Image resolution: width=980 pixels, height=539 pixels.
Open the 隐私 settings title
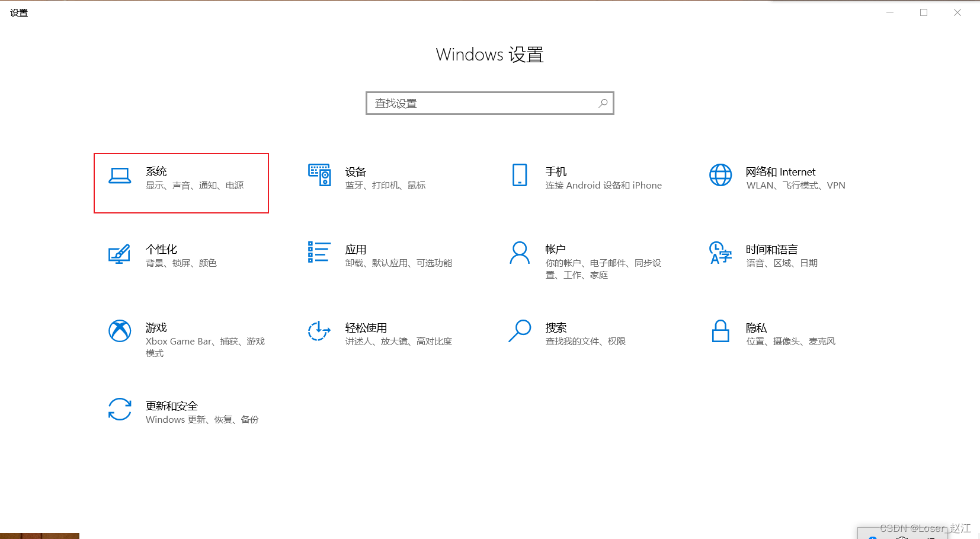(x=757, y=328)
